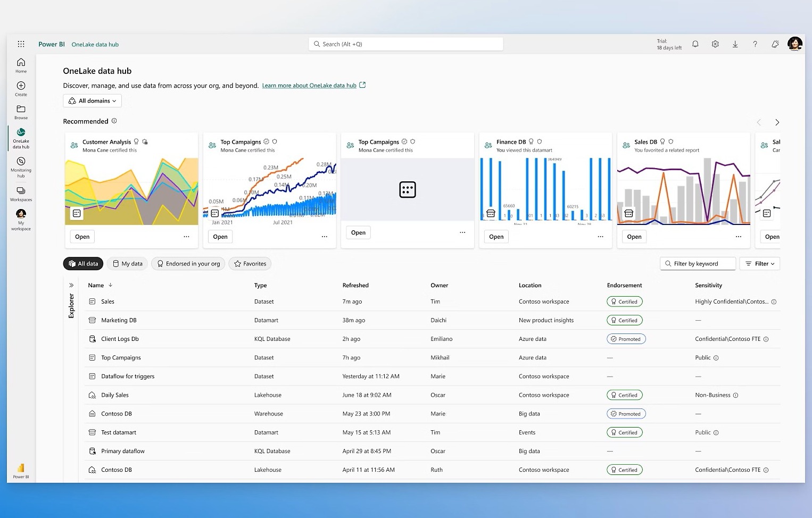Click the Search box

[406, 44]
